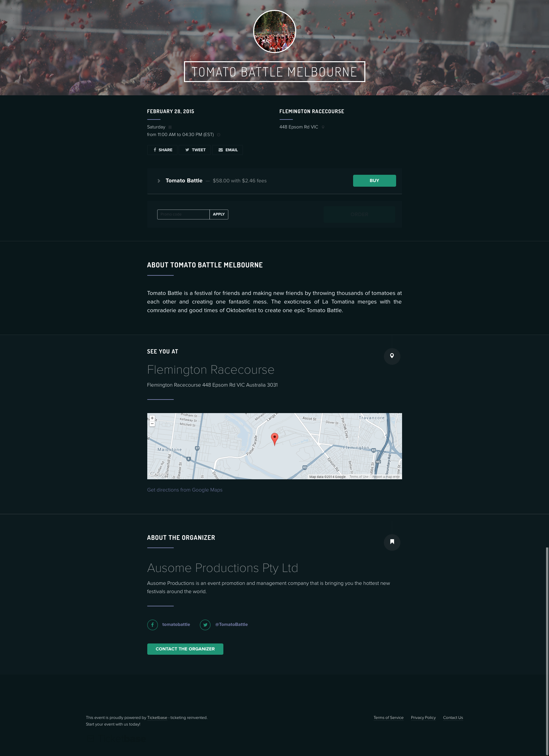Share the event on Facebook
The image size is (549, 756).
(x=162, y=150)
